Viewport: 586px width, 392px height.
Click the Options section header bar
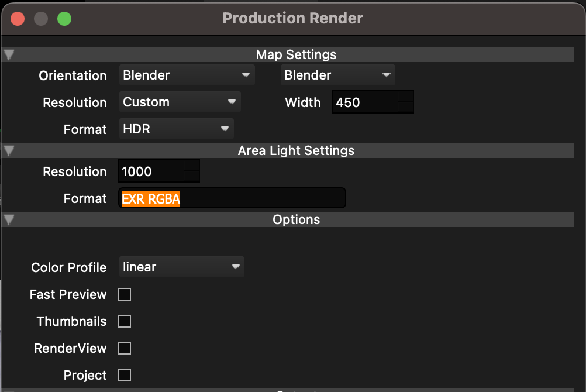(x=296, y=220)
